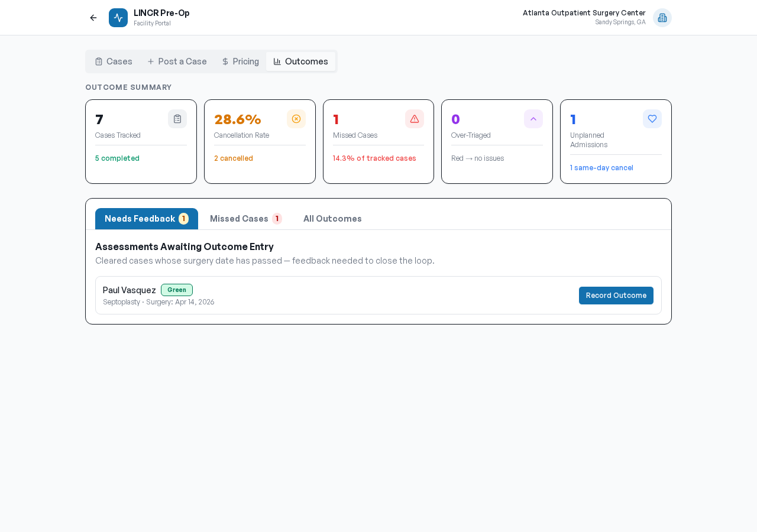This screenshot has width=757, height=532.
Task: Click the clipboard icon on Cases Tracked card
Action: point(177,119)
